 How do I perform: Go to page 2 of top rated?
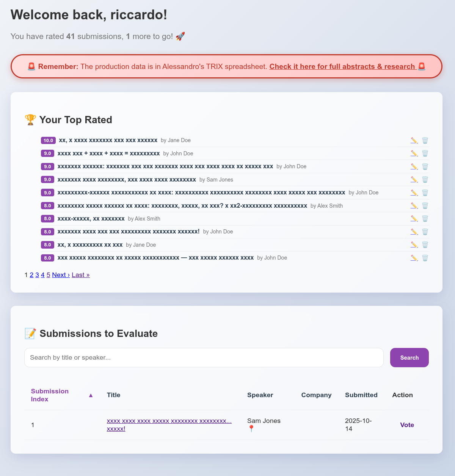[31, 275]
